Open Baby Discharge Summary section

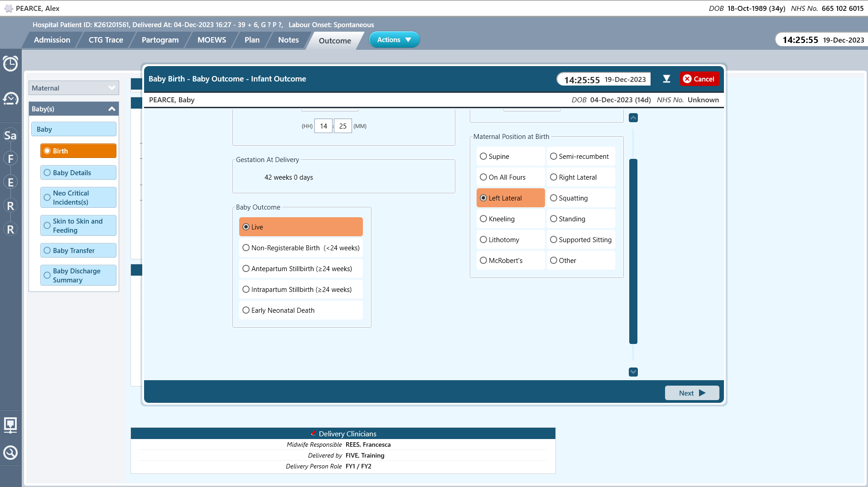(78, 275)
